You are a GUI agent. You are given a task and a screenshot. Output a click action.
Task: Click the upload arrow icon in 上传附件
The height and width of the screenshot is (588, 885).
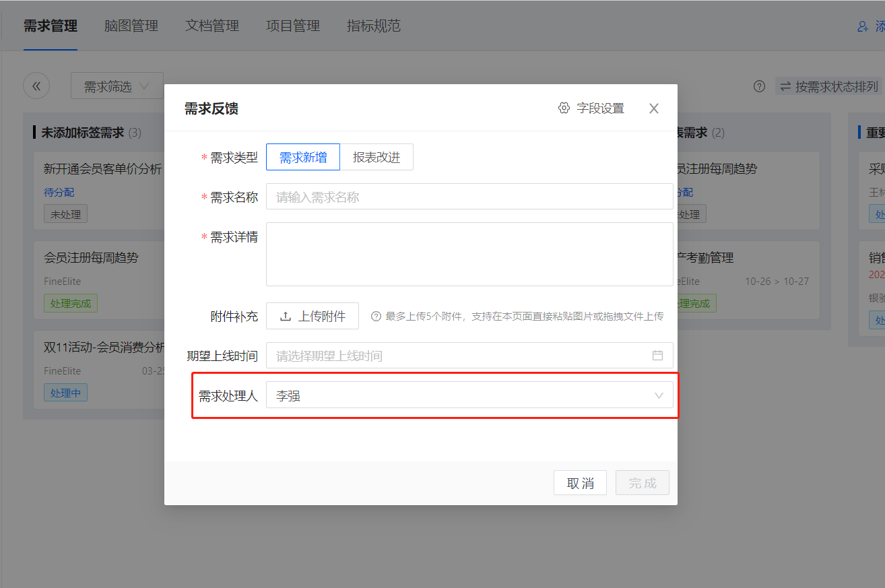[286, 316]
